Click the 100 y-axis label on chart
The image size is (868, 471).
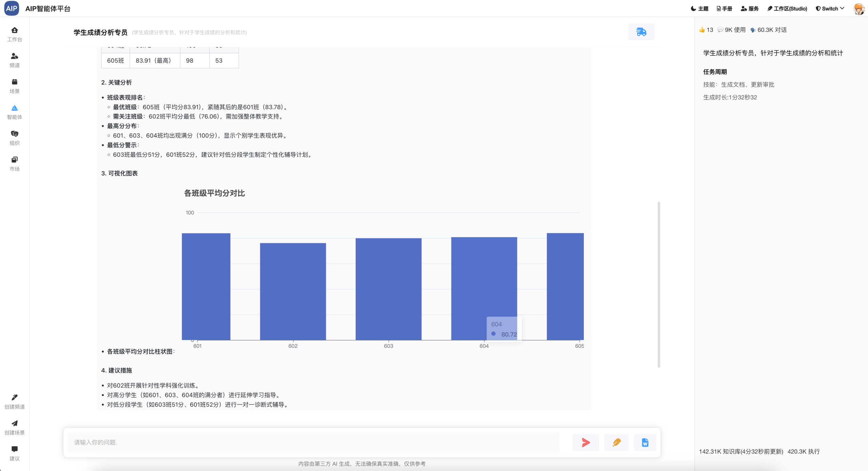(190, 212)
